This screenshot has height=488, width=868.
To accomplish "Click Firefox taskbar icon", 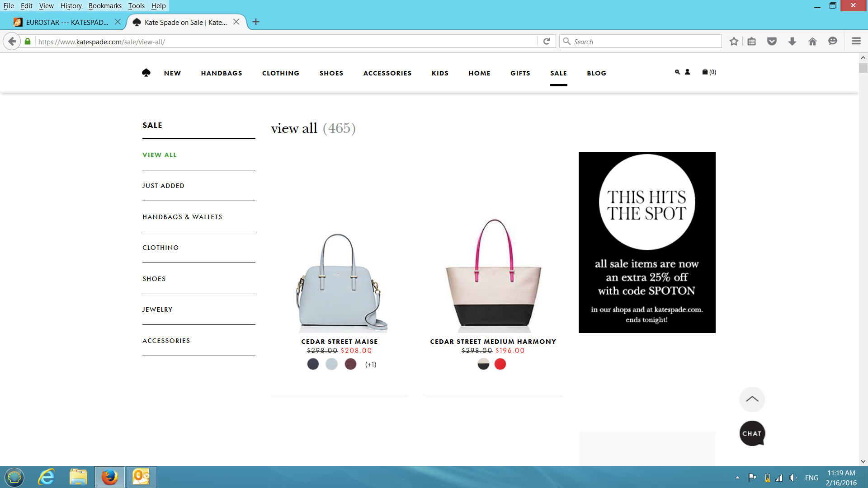I will coord(109,477).
